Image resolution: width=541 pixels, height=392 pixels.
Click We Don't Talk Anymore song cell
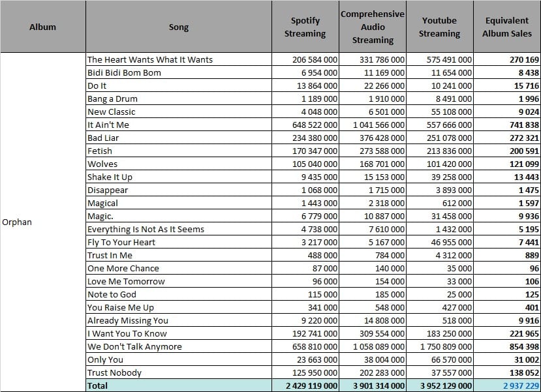tap(179, 346)
